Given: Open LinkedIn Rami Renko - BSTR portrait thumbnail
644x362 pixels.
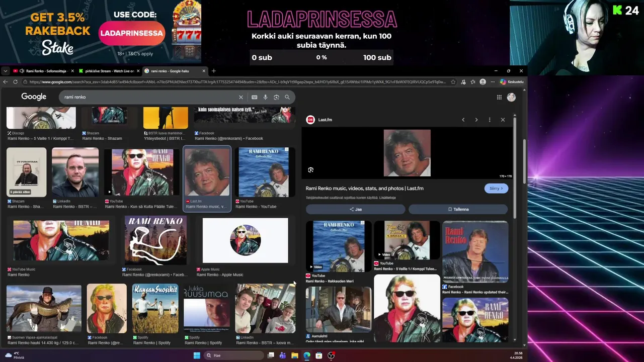Looking at the screenshot, I should (x=75, y=172).
